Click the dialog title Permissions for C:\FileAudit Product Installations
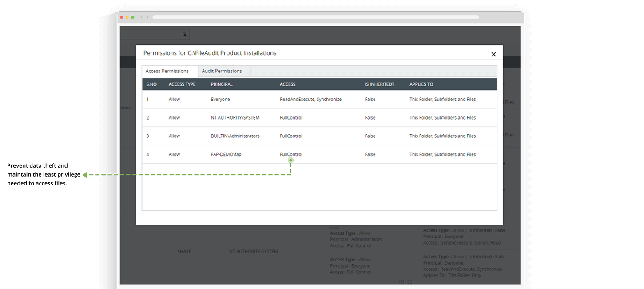 (x=210, y=53)
